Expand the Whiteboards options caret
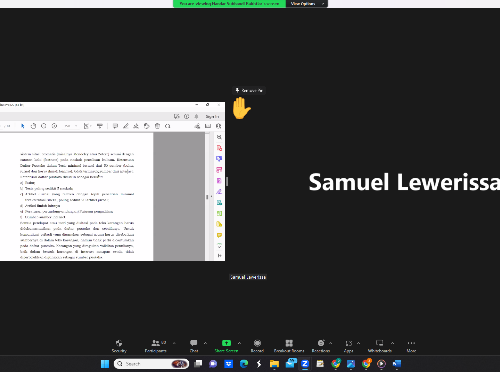Screen dimensions: 500x372 click(393, 343)
